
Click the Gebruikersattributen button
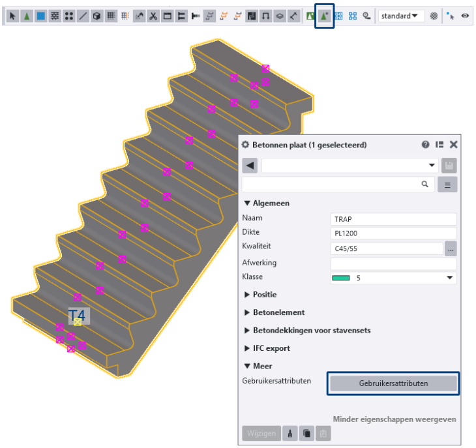[393, 383]
